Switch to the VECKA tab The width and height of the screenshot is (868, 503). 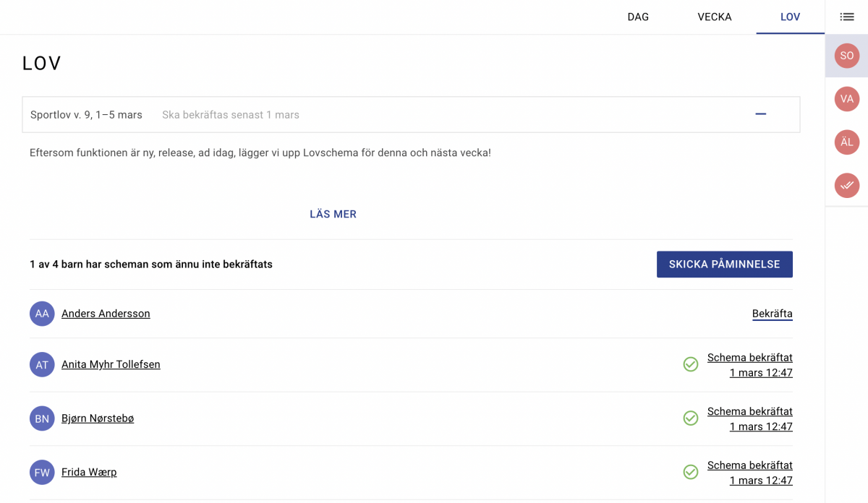[715, 17]
